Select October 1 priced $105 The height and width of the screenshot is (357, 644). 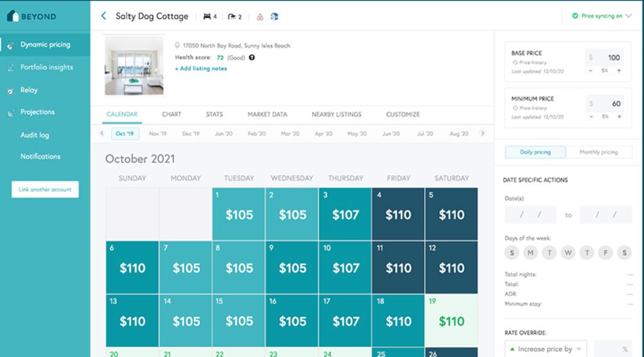point(239,214)
